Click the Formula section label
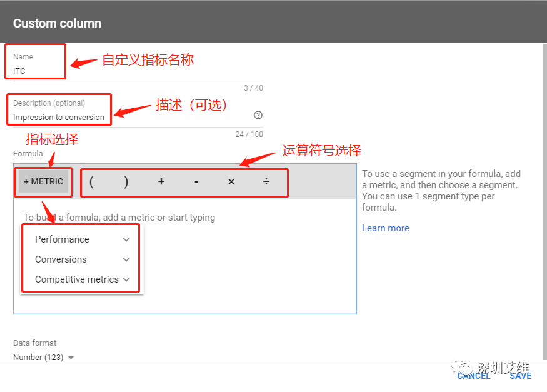Viewport: 547px width, 392px height. [28, 154]
